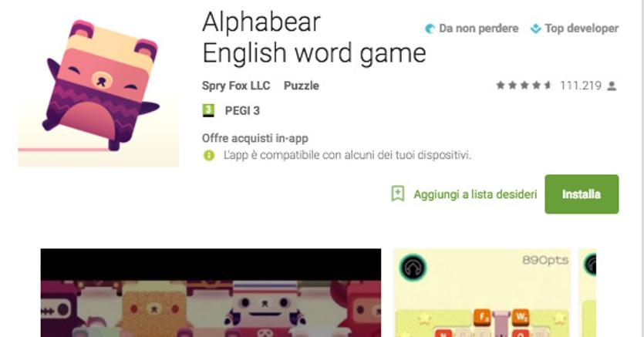Screen dimensions: 644x337
Task: Click the wishlist bookmark icon
Action: click(397, 194)
